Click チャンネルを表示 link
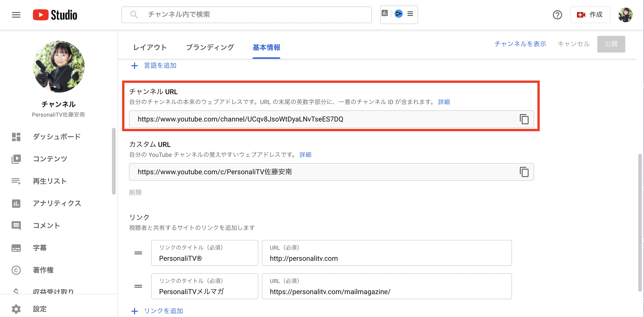644x317 pixels. tap(520, 44)
